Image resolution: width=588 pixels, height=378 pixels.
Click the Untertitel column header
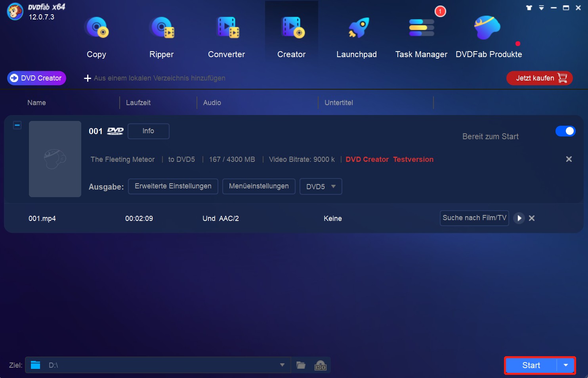(x=339, y=103)
